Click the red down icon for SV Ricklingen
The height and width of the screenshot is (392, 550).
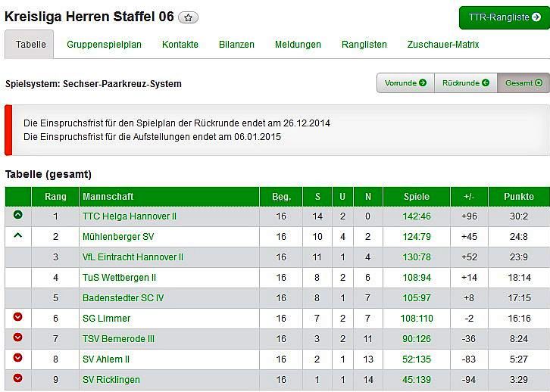pos(18,379)
